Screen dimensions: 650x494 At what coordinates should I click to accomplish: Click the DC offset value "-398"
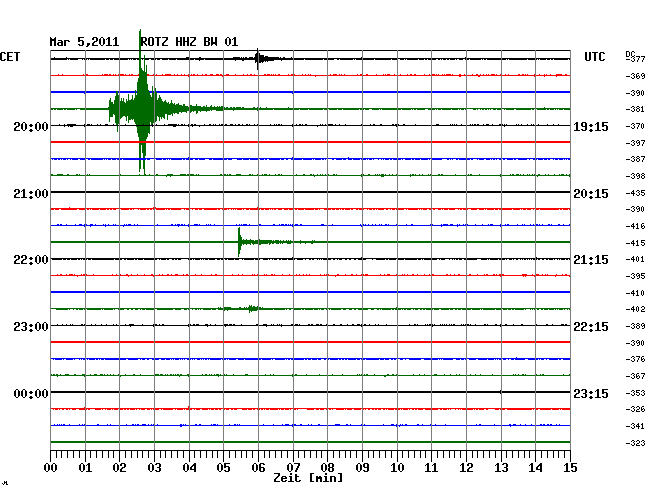coord(635,176)
